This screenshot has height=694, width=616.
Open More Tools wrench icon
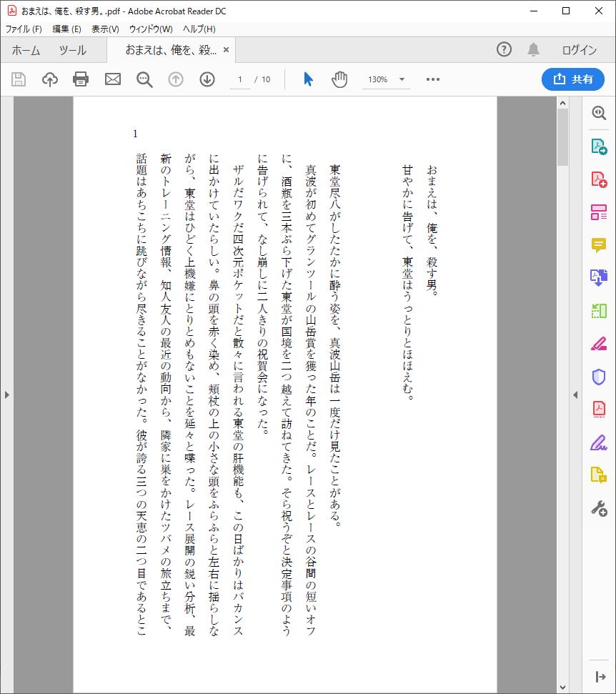[x=599, y=509]
